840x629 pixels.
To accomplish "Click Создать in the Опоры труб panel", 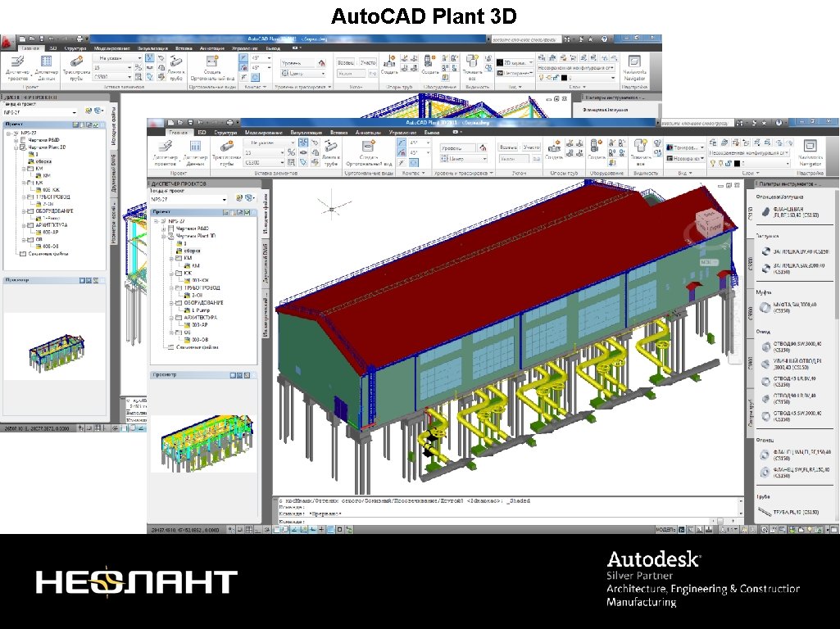I will tap(554, 150).
